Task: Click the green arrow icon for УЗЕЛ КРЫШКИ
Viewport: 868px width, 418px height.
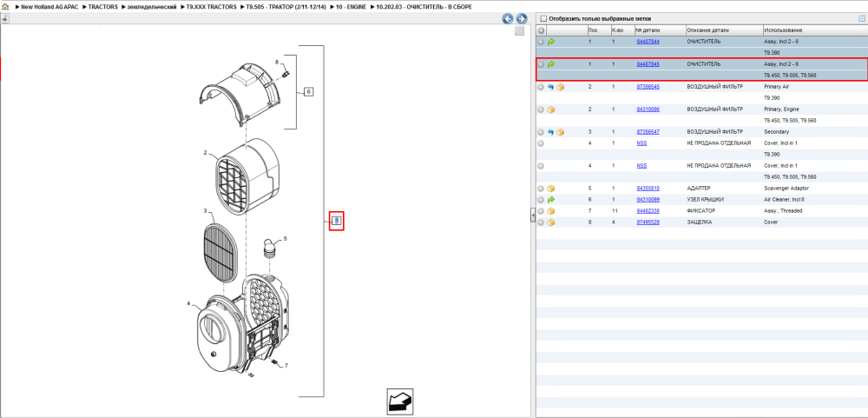Action: (x=551, y=200)
